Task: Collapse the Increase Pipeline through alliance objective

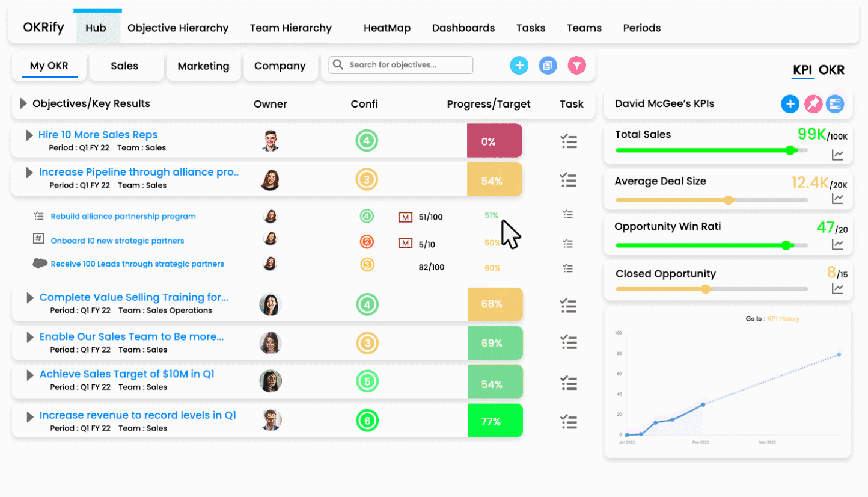Action: click(28, 173)
